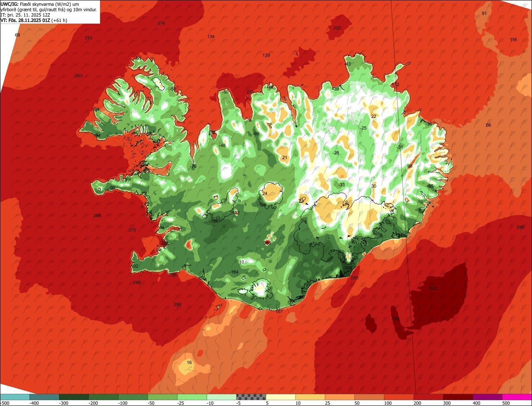Viewport: 532px width, 406px height.
Task: Click the value 231 on the map
Action: (250, 92)
